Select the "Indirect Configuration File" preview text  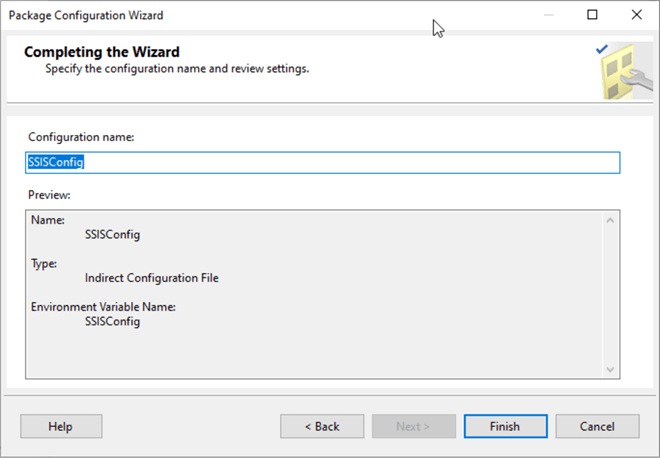pyautogui.click(x=152, y=278)
